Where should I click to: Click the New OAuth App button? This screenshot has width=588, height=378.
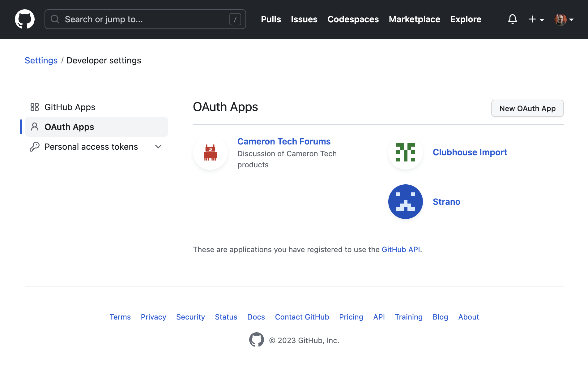click(527, 108)
